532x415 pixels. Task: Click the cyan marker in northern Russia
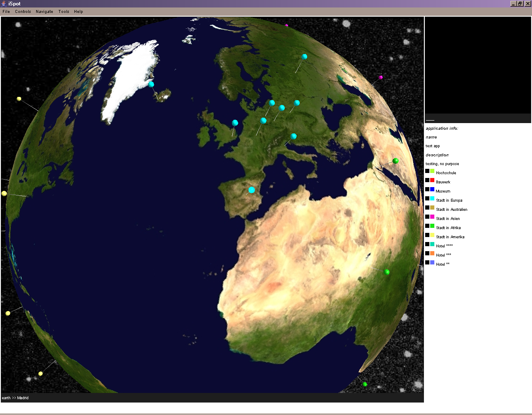[x=304, y=57]
